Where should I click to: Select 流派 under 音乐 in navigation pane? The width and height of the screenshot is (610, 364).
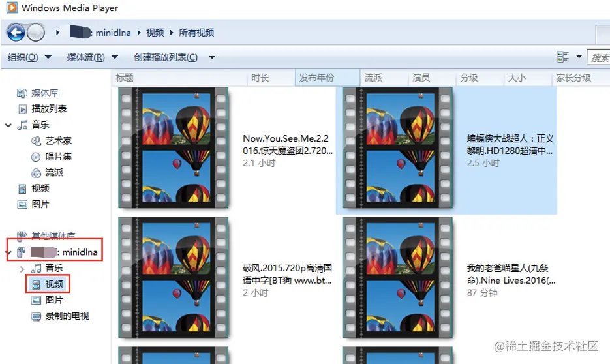click(54, 172)
